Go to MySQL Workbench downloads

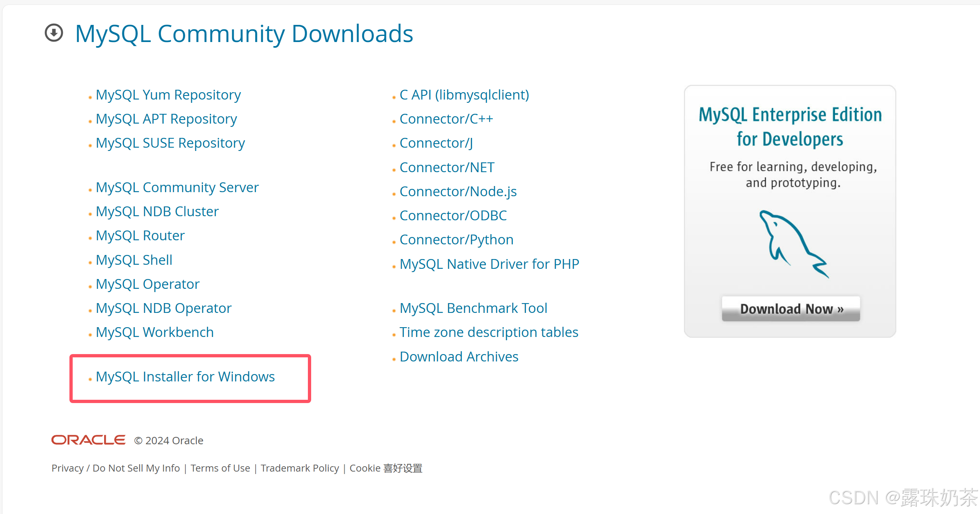point(154,332)
